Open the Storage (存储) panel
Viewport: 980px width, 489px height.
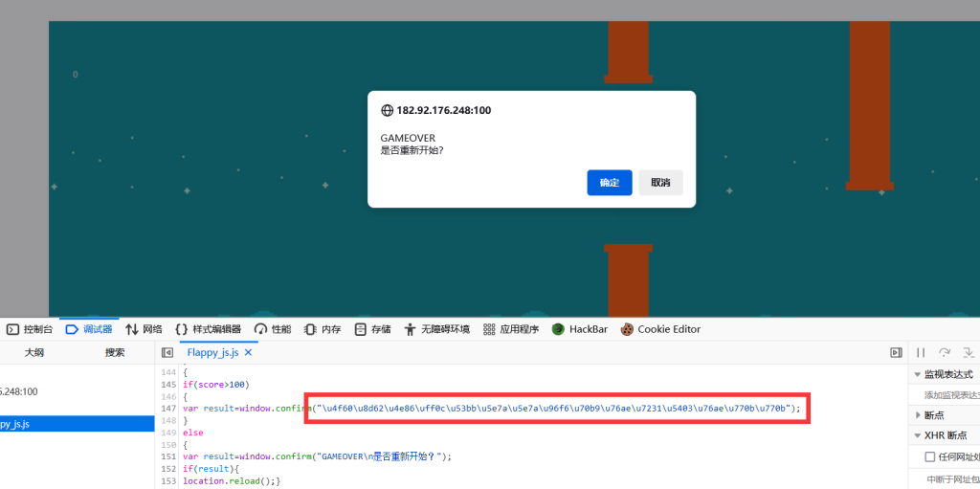pyautogui.click(x=372, y=329)
